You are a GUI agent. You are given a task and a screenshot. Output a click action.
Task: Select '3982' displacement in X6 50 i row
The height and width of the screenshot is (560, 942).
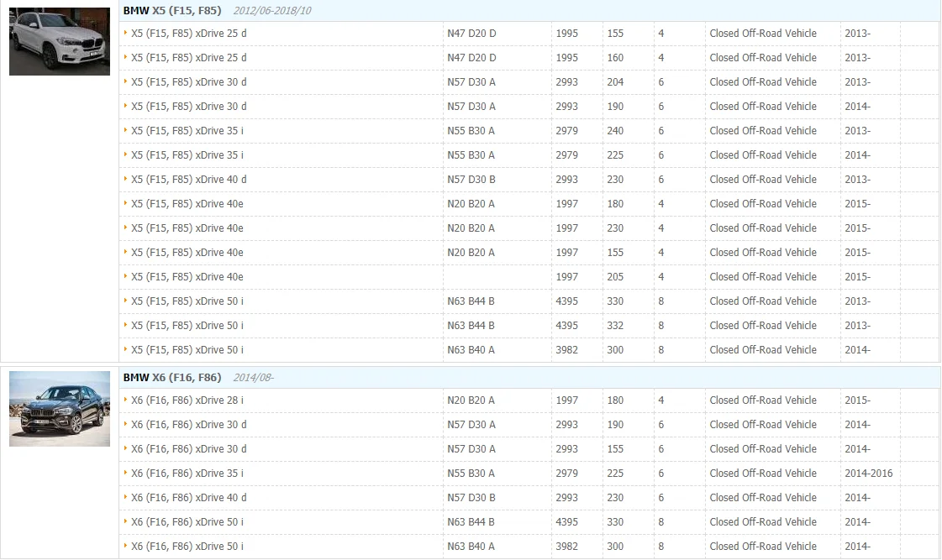(x=566, y=547)
